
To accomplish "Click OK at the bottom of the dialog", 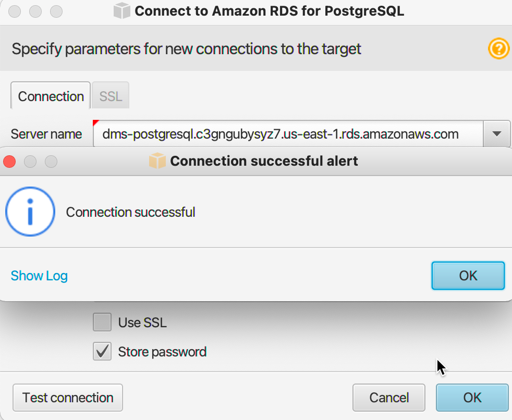I will 472,398.
